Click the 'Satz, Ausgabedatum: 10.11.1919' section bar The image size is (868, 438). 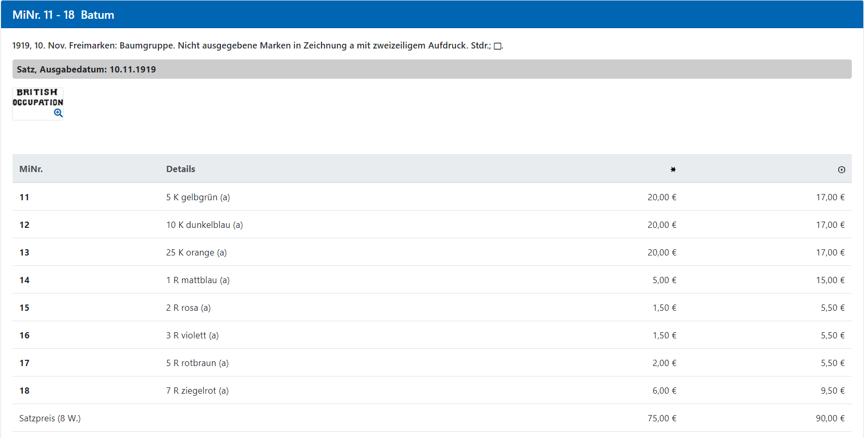pos(86,69)
